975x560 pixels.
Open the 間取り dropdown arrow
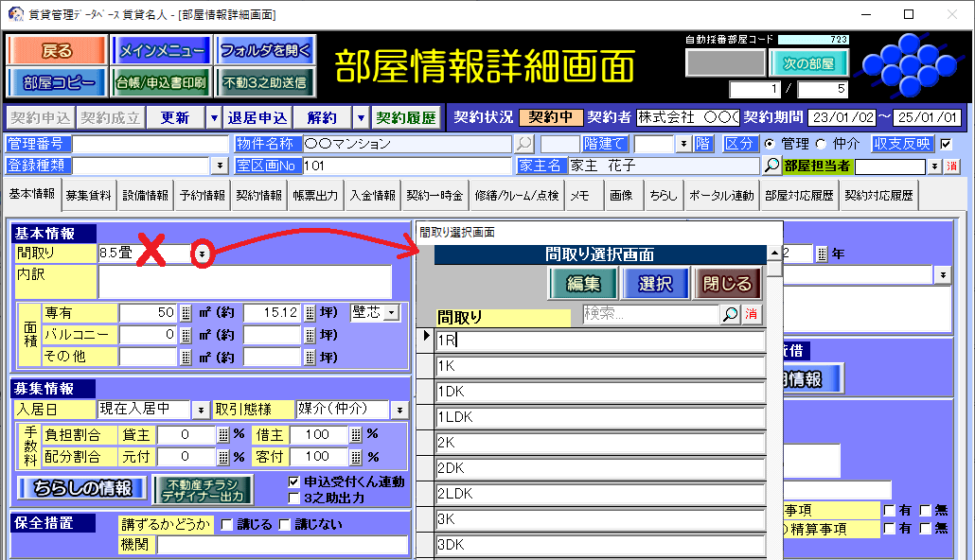(x=202, y=254)
